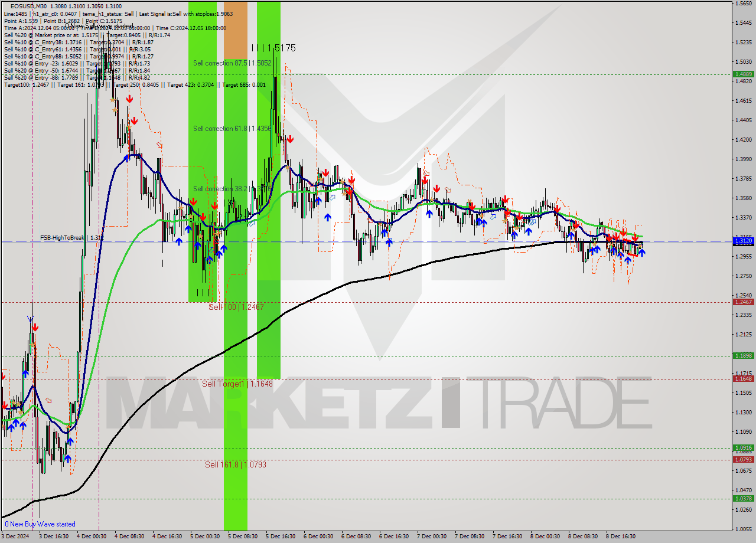Click the red 1.1648 price tag
The image size is (756, 543).
pyautogui.click(x=743, y=378)
